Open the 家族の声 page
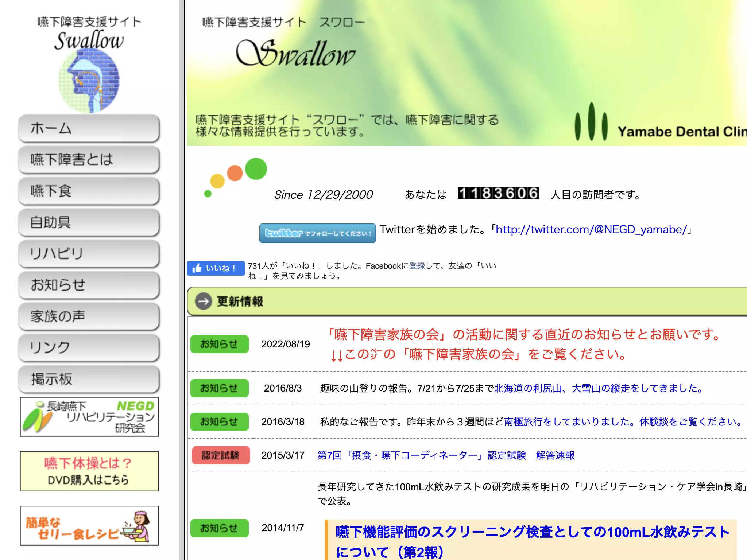The width and height of the screenshot is (747, 560). (89, 316)
